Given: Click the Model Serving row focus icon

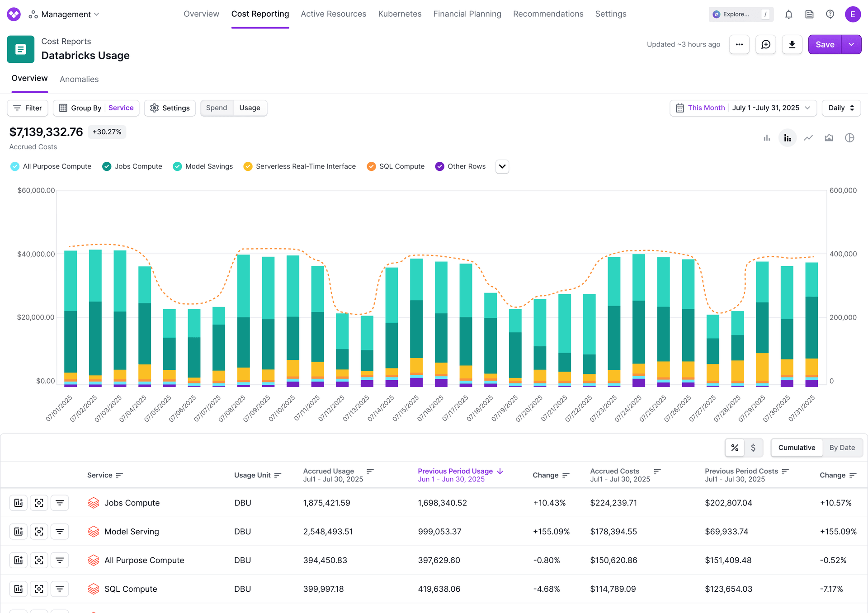Looking at the screenshot, I should [x=39, y=532].
